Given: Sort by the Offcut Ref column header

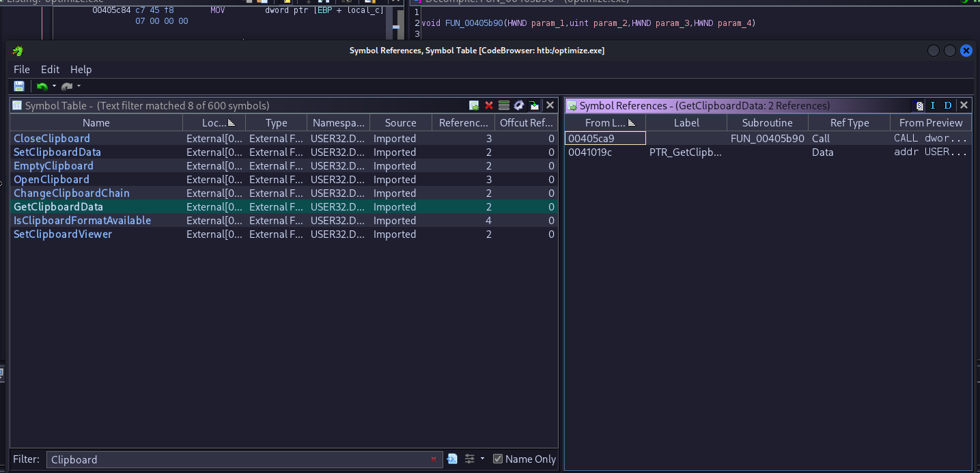Looking at the screenshot, I should (527, 123).
